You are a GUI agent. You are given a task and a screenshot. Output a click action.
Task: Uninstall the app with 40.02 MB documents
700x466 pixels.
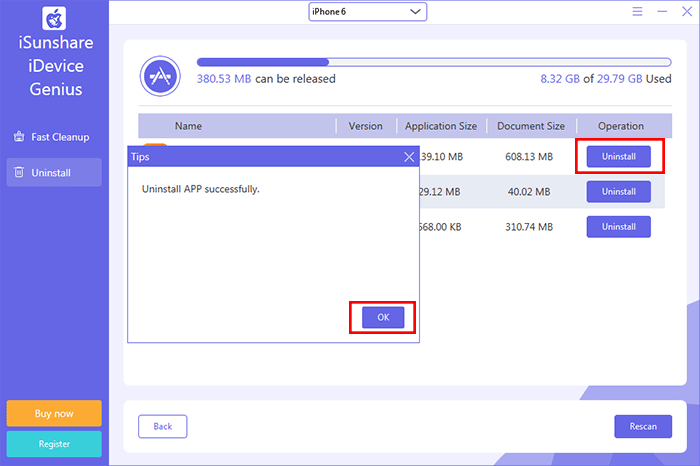618,192
